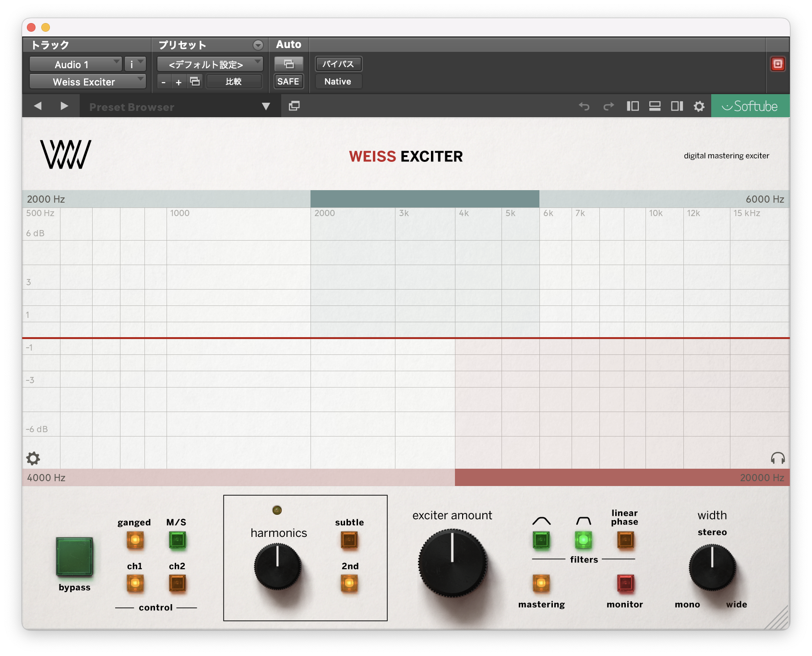The height and width of the screenshot is (656, 812).
Task: Click the exciter amount knob
Action: click(x=453, y=563)
